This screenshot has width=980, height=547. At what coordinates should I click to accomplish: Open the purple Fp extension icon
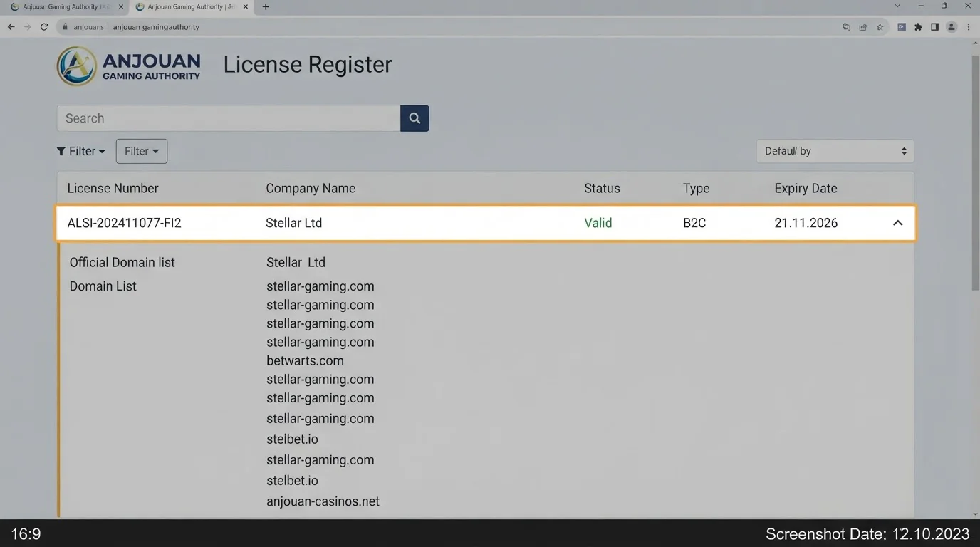pos(902,27)
